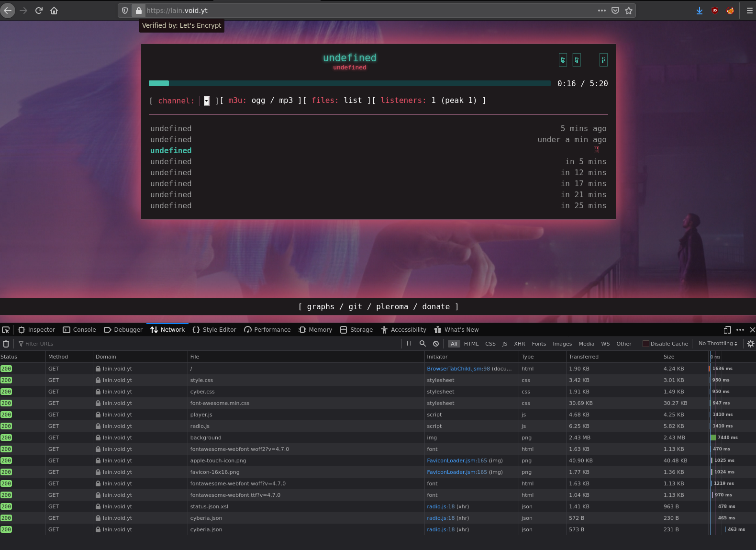Open the uBlock Origin extension icon
This screenshot has height=550, width=756.
(x=715, y=11)
